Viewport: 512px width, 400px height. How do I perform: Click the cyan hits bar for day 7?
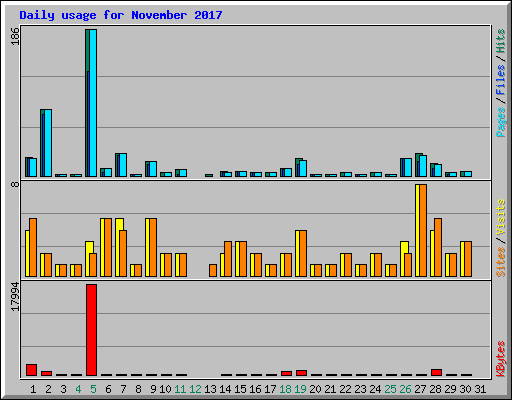pyautogui.click(x=123, y=165)
